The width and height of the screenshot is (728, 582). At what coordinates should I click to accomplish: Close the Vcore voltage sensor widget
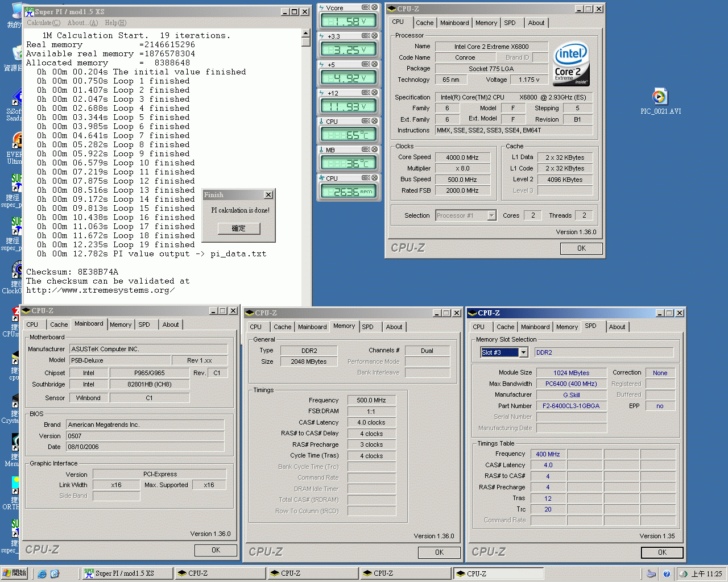pyautogui.click(x=374, y=8)
